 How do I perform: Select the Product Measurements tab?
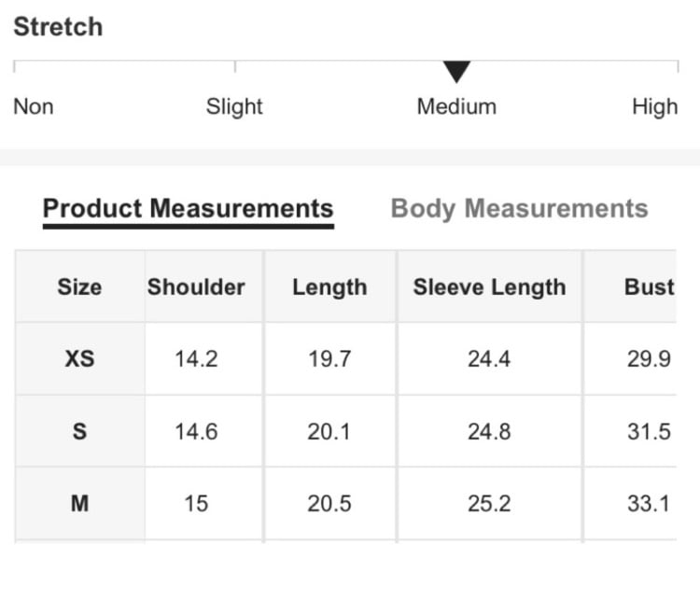189,209
